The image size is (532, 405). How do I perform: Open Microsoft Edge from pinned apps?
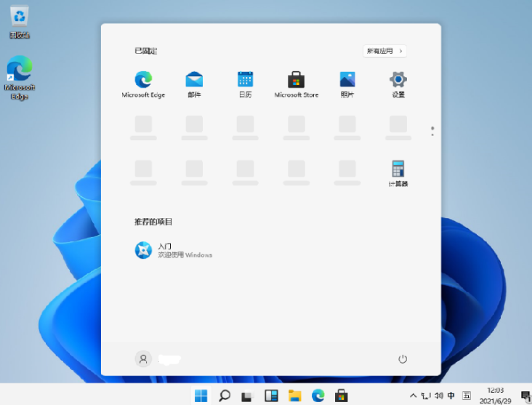(143, 84)
